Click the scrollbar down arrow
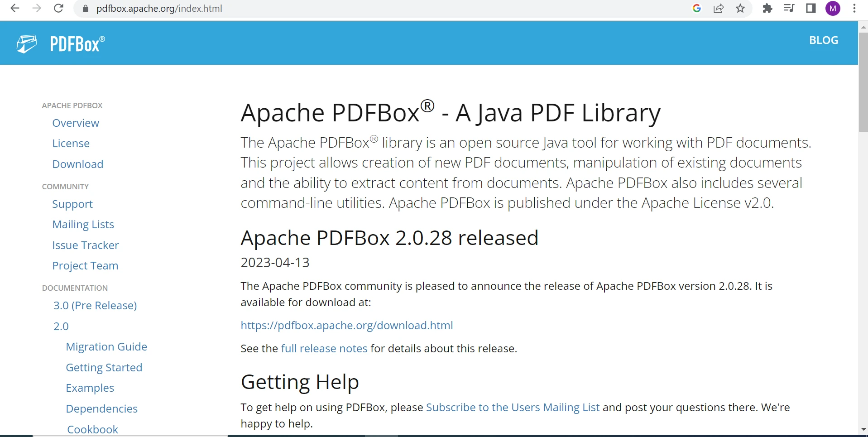The height and width of the screenshot is (437, 868). point(863,429)
